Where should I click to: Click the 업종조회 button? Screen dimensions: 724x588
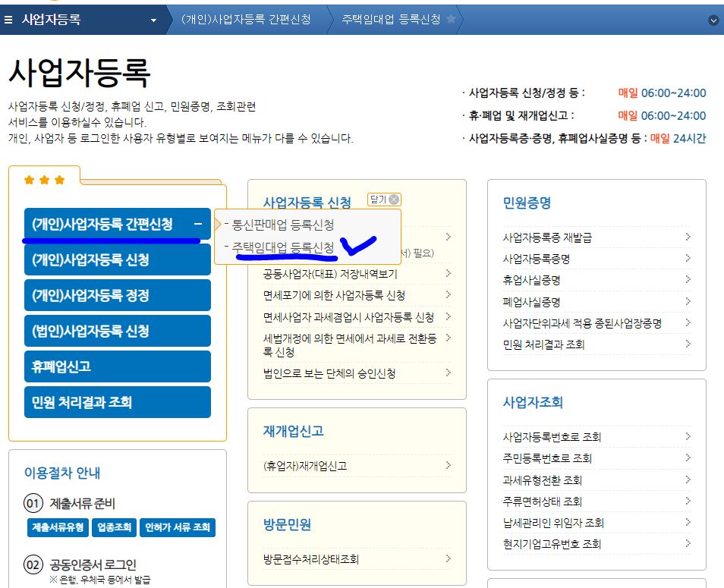pyautogui.click(x=114, y=528)
